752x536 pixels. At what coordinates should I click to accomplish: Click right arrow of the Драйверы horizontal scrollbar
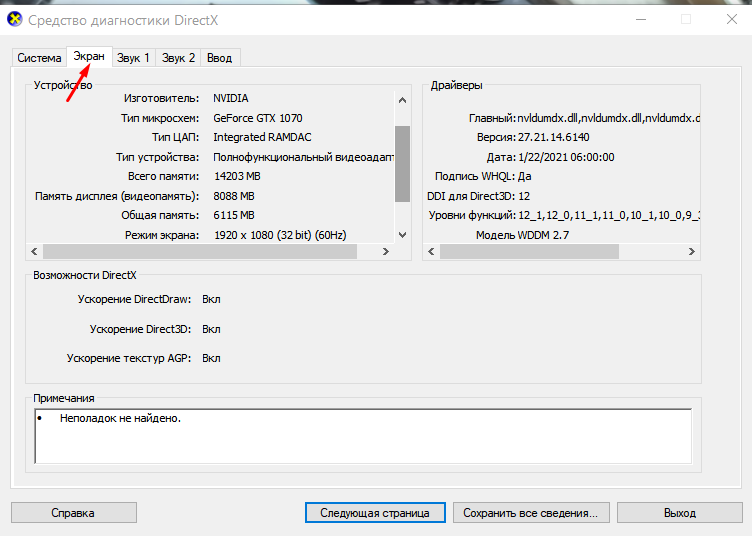coord(692,251)
